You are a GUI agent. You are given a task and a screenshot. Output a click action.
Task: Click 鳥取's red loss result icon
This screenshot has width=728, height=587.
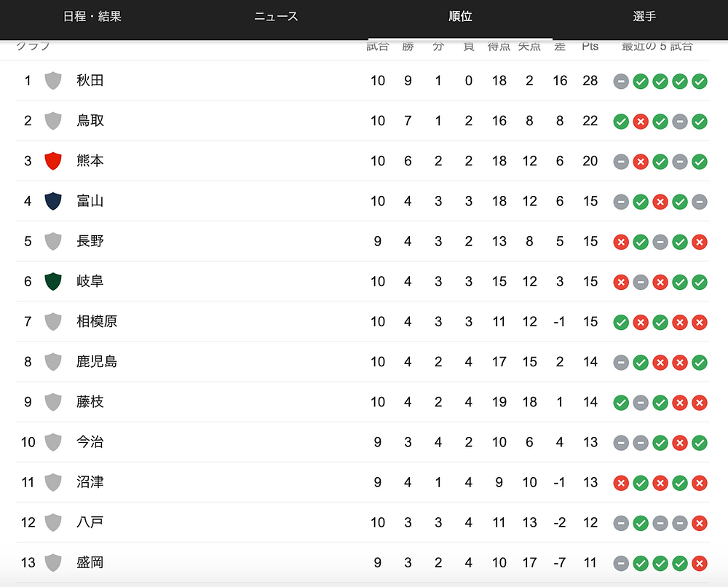tap(640, 122)
